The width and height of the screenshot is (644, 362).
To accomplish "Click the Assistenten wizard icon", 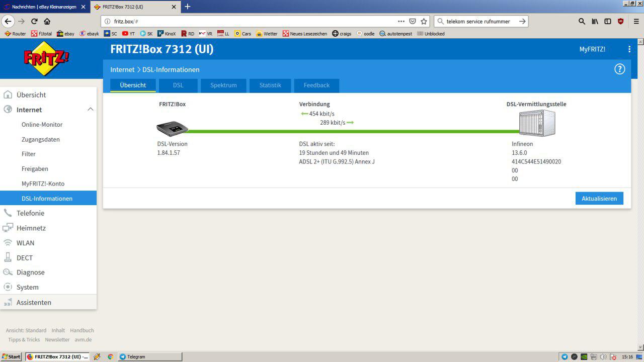I will (8, 302).
